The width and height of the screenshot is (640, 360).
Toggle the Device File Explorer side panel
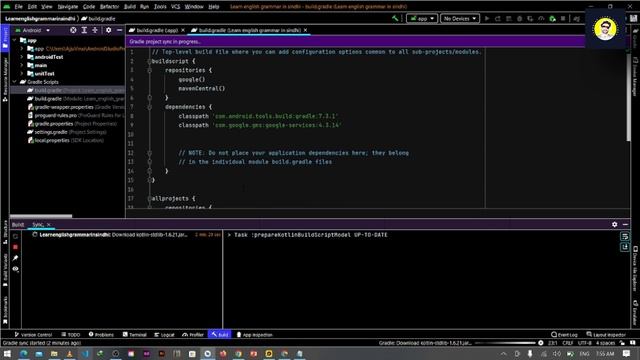636,269
